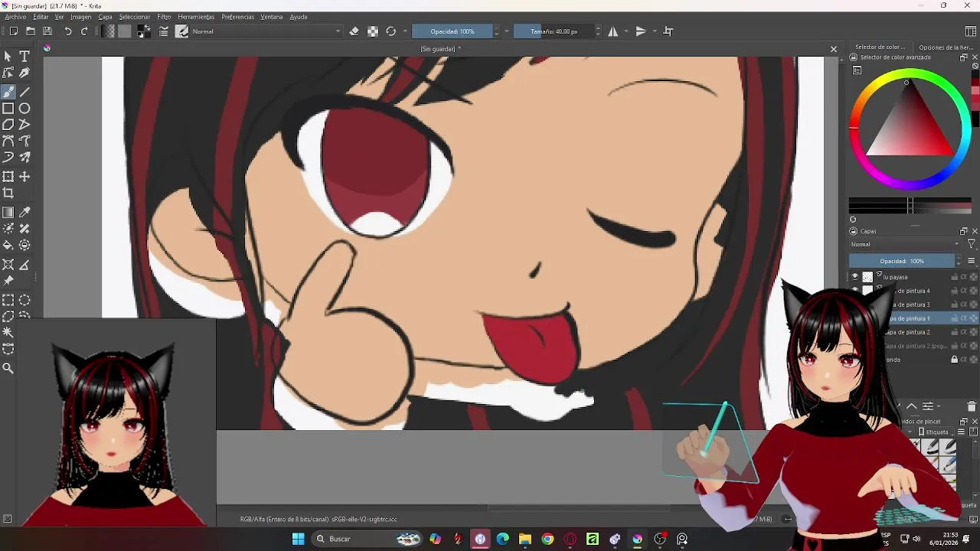Select the Move tool
Screen dimensions: 980x551
[x=24, y=177]
